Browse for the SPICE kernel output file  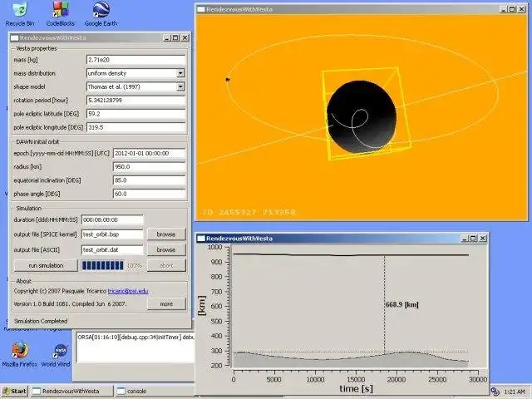point(165,234)
